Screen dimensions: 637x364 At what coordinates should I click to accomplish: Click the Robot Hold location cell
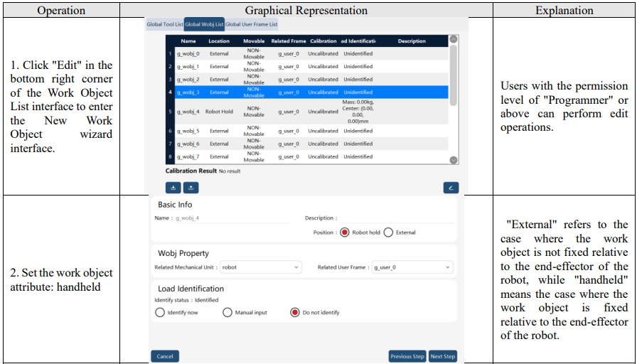pos(219,112)
